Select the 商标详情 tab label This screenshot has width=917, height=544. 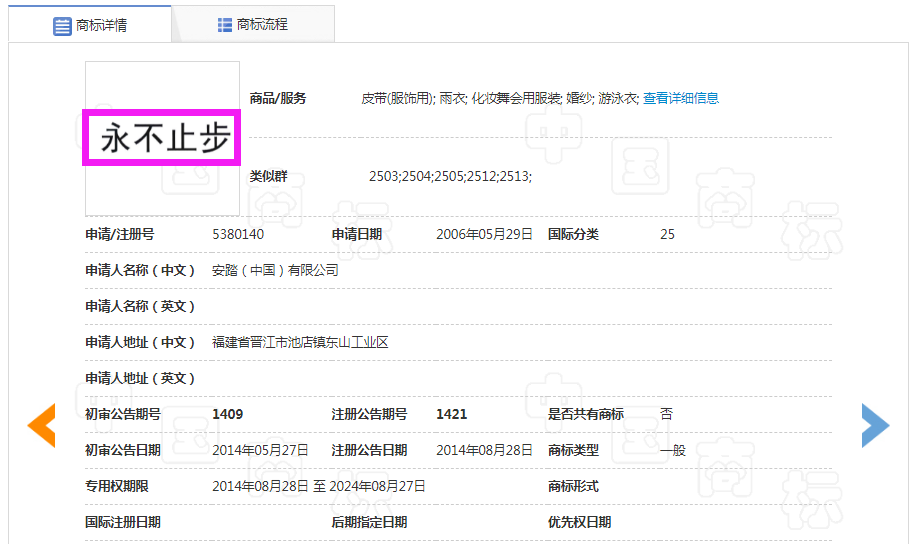coord(101,26)
